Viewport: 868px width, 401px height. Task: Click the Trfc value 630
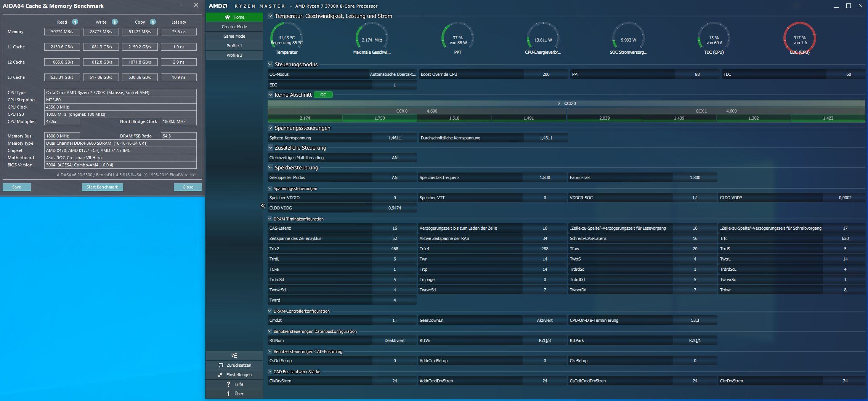click(x=845, y=238)
